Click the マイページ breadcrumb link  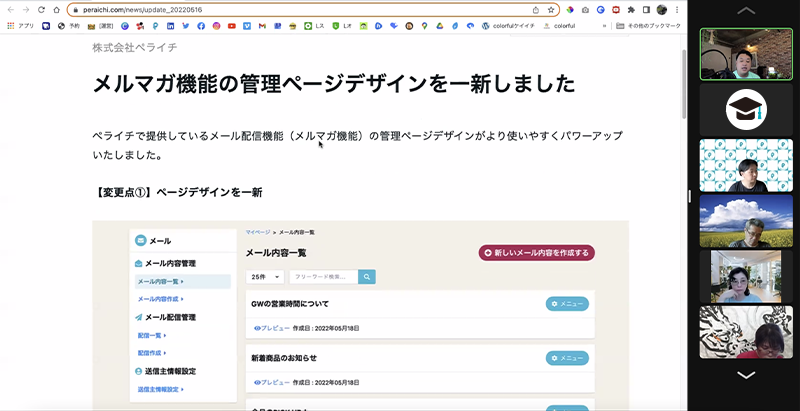pos(257,231)
